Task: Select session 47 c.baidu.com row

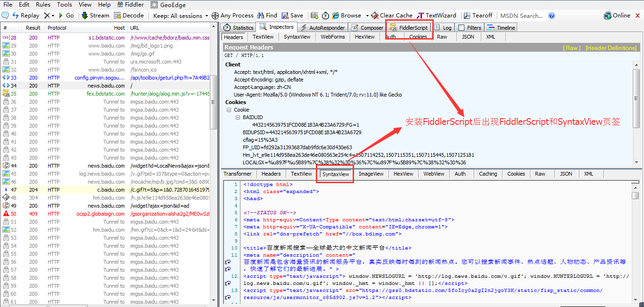Action: [x=106, y=190]
